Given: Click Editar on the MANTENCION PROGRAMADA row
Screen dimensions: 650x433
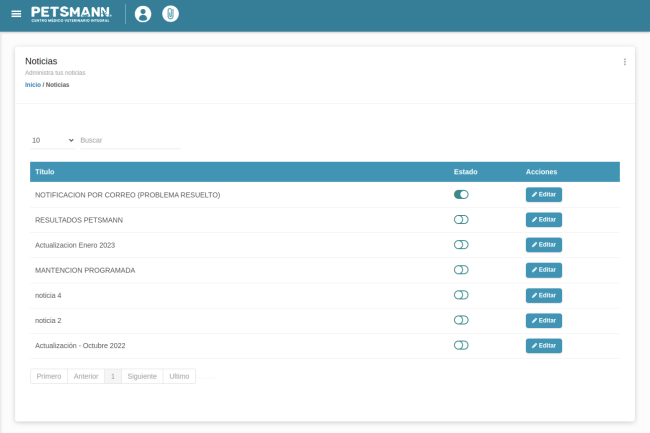Looking at the screenshot, I should click(x=544, y=270).
